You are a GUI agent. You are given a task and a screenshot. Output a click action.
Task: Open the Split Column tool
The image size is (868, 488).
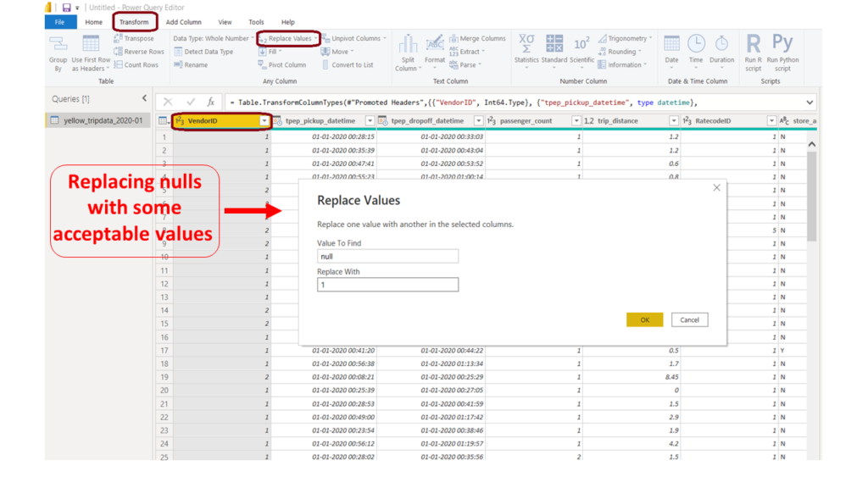408,46
